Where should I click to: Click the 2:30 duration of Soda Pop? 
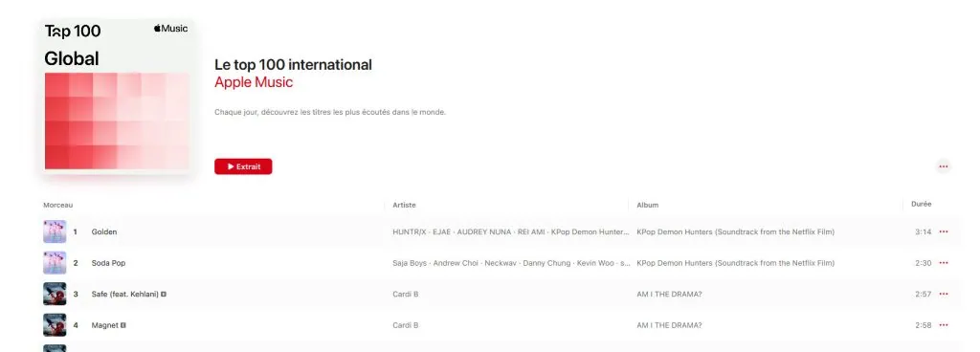(x=924, y=263)
